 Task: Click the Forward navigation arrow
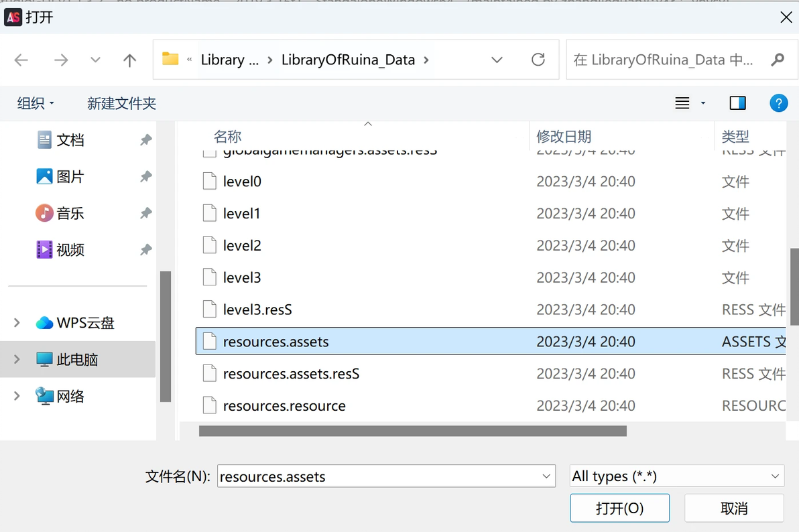coord(61,60)
